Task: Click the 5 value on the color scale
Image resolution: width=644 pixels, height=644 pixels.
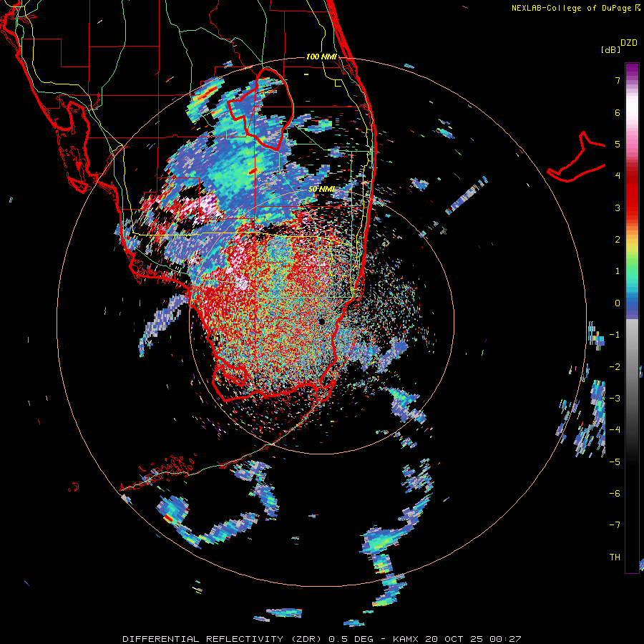Action: tap(618, 144)
